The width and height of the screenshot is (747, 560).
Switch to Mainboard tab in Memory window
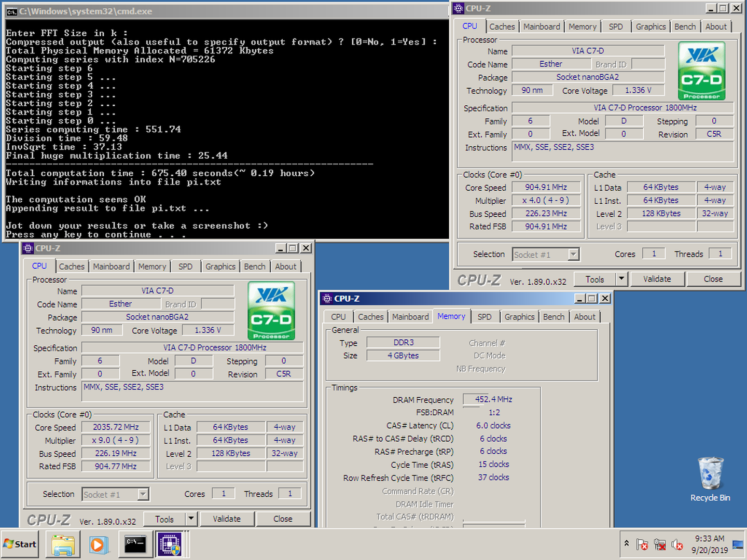[x=410, y=317]
